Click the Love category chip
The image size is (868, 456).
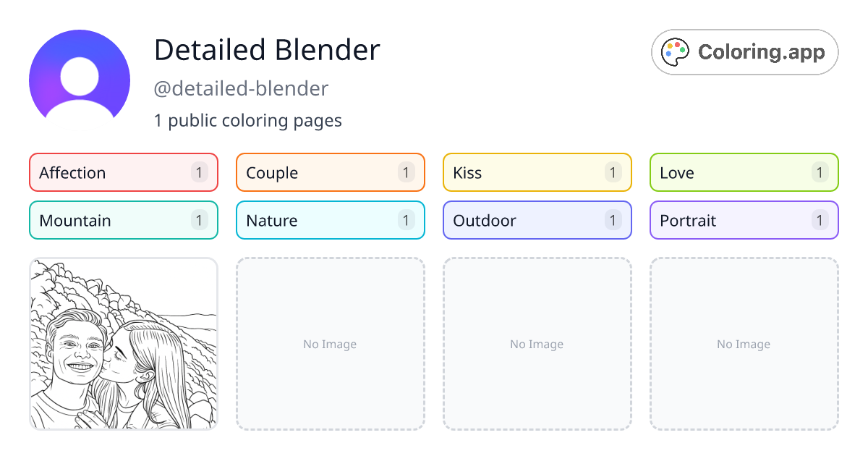tap(744, 172)
